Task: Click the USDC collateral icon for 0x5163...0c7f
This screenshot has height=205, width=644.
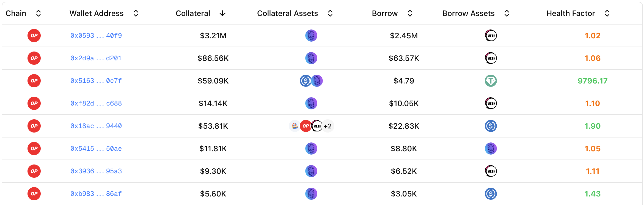Action: point(306,81)
